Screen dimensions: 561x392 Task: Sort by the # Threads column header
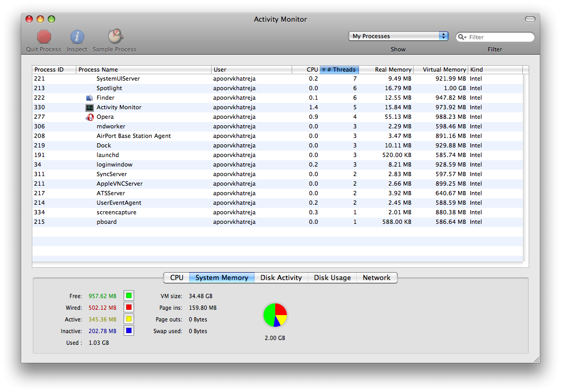(x=339, y=69)
